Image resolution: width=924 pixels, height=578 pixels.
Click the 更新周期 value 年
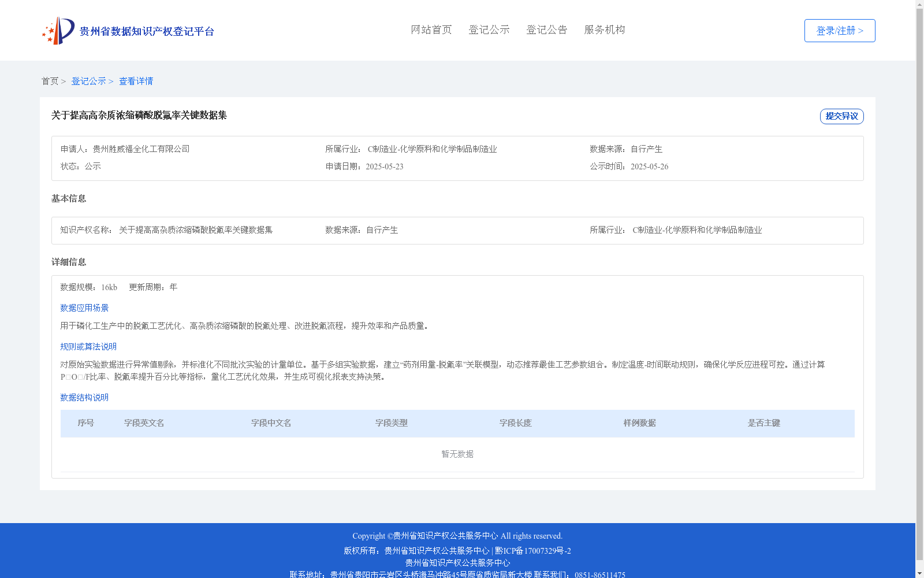point(173,287)
